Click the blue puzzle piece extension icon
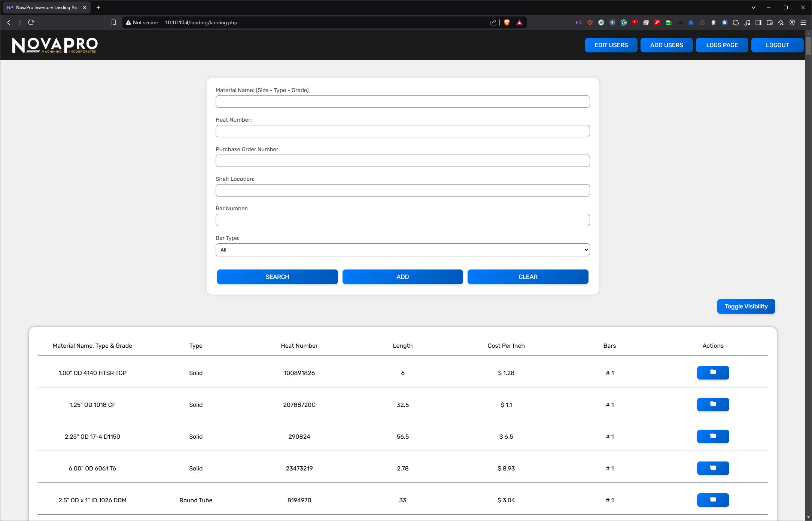Viewport: 812px width, 521px height. pos(691,22)
